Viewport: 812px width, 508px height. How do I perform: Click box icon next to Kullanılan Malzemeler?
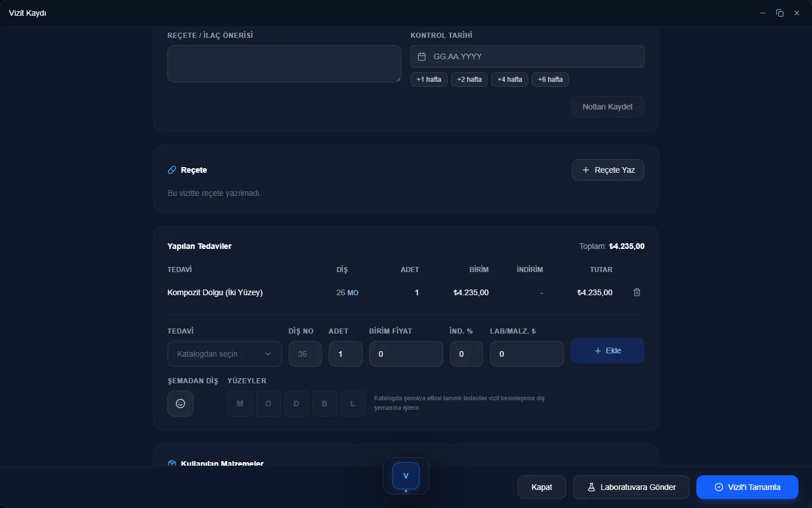(172, 463)
